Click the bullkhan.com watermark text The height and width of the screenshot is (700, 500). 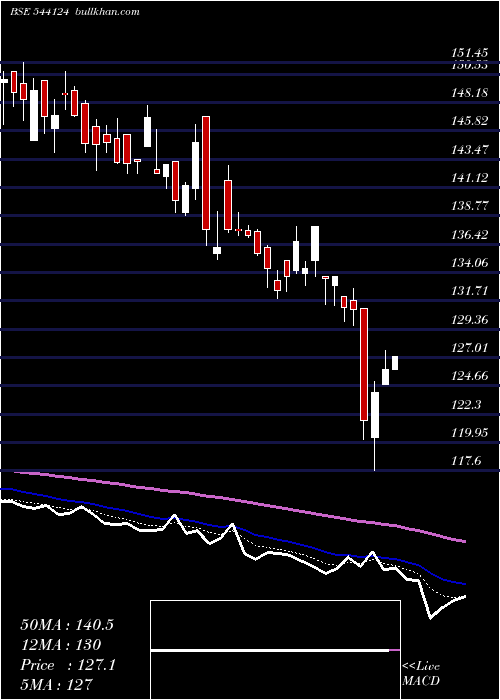106,12
